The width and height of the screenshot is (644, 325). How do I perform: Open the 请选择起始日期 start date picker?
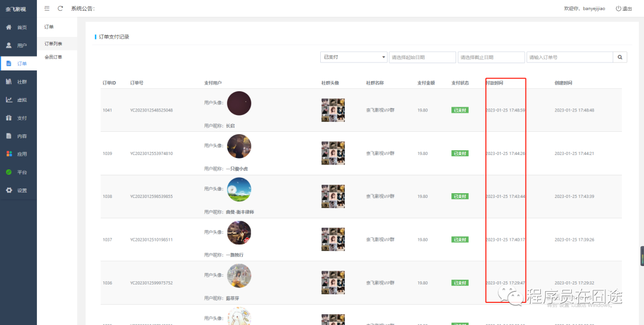tap(422, 57)
